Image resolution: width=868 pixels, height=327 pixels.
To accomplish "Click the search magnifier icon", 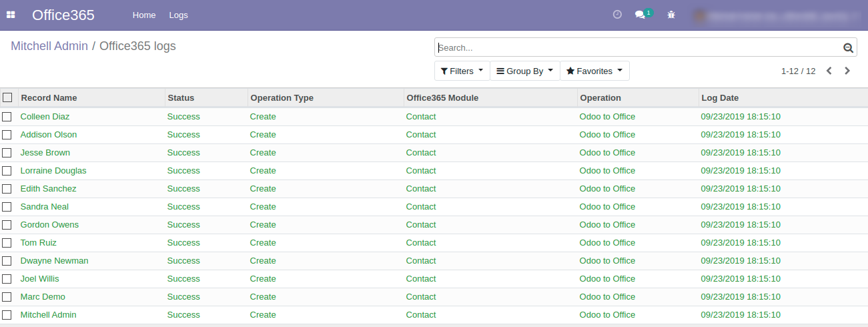I will (848, 48).
